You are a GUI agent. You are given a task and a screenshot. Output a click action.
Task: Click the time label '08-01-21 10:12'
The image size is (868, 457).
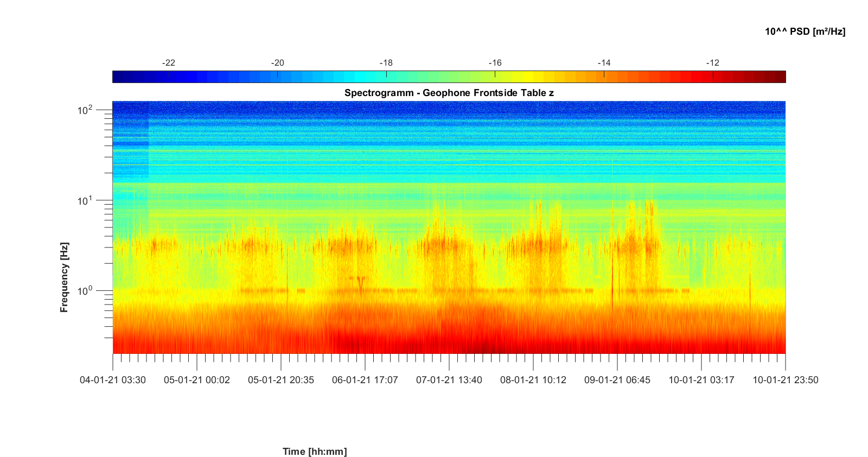(x=533, y=380)
